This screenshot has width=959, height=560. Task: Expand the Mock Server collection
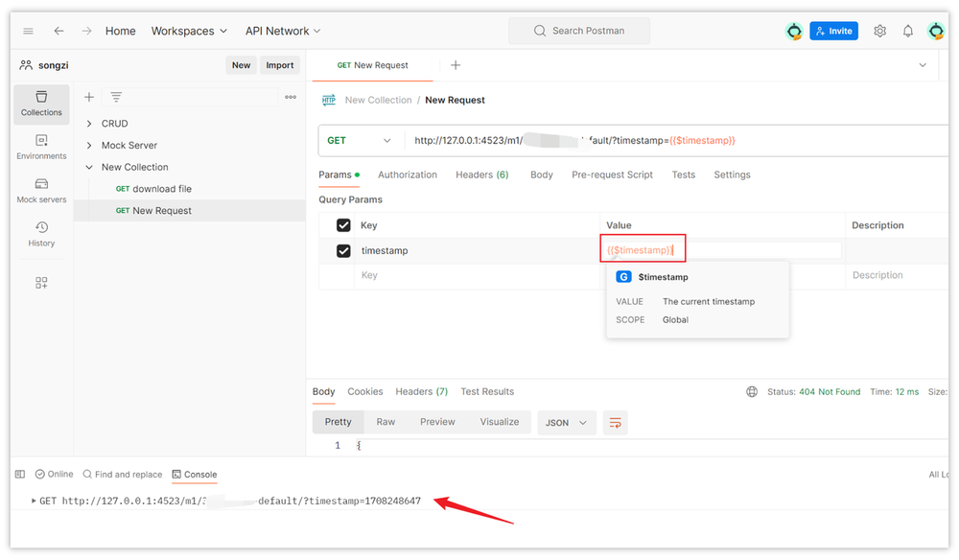[x=89, y=146]
